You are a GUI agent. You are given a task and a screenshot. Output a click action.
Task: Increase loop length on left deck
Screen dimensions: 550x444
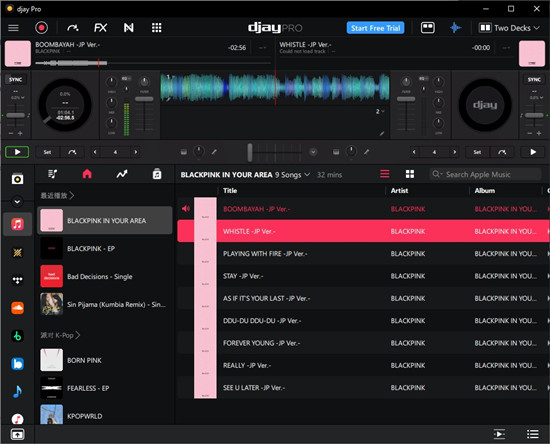coord(136,152)
